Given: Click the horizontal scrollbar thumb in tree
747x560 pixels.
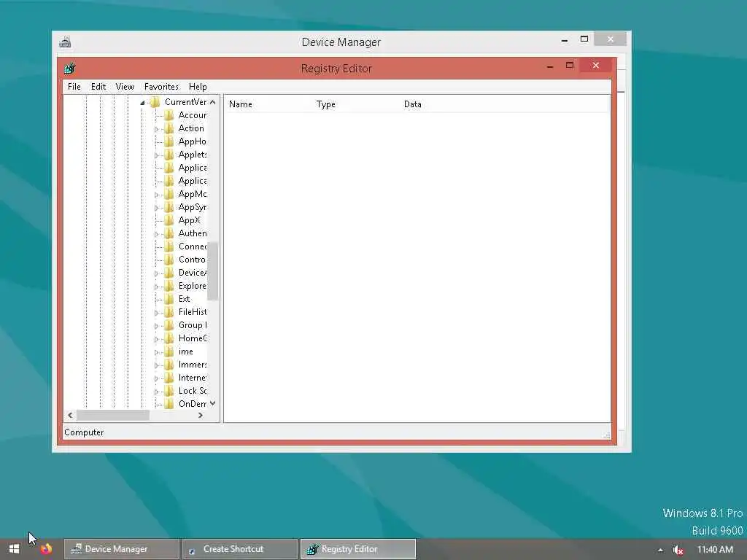Looking at the screenshot, I should click(113, 415).
